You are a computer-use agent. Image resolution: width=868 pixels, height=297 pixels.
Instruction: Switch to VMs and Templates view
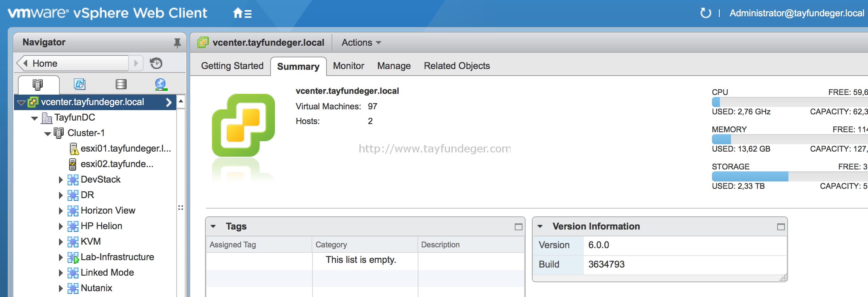coord(80,84)
